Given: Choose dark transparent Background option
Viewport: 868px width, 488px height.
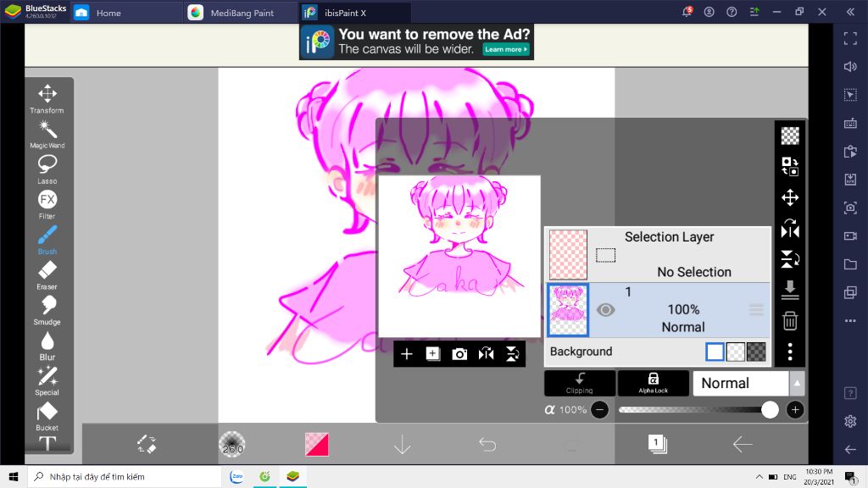Looking at the screenshot, I should 756,352.
